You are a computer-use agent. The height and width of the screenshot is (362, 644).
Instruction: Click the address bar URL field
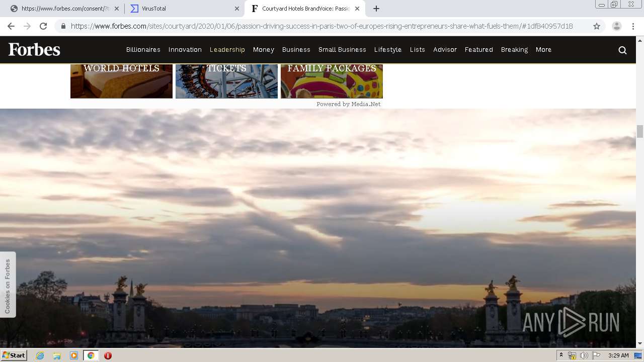(322, 26)
